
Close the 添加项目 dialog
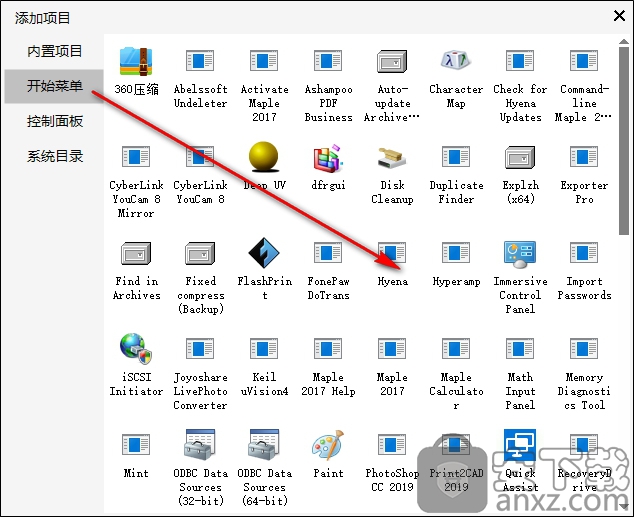click(619, 16)
